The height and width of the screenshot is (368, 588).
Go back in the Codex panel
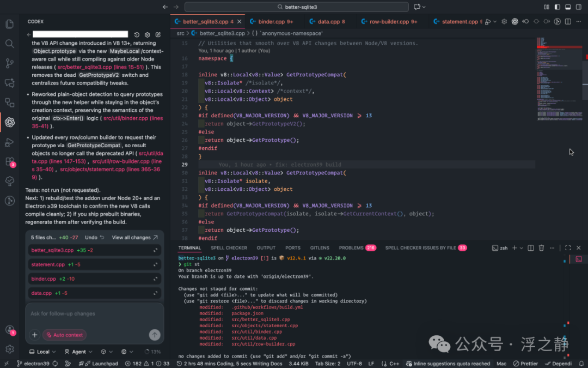tap(29, 34)
